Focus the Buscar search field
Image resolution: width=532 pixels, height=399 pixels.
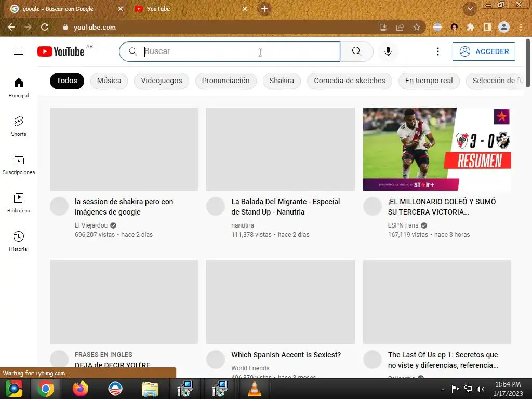(230, 51)
